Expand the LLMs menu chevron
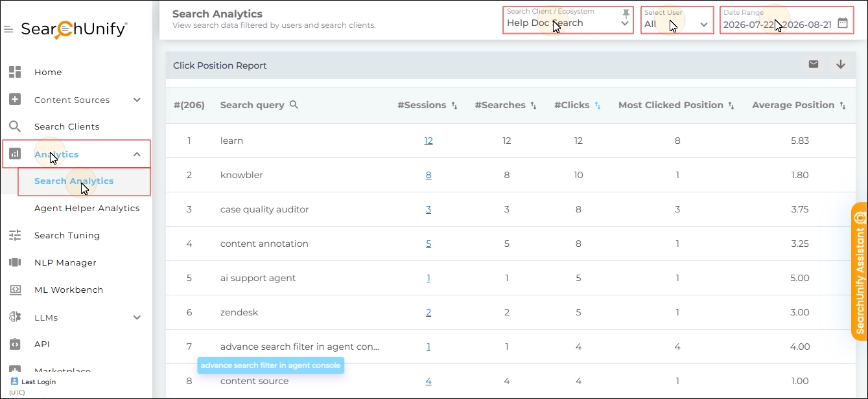868x399 pixels. (x=137, y=317)
